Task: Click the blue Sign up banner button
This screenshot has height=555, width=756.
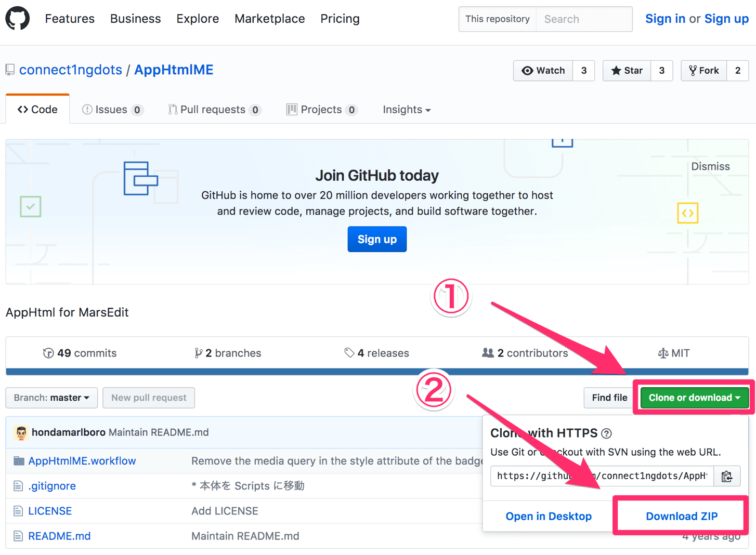Action: coord(377,239)
